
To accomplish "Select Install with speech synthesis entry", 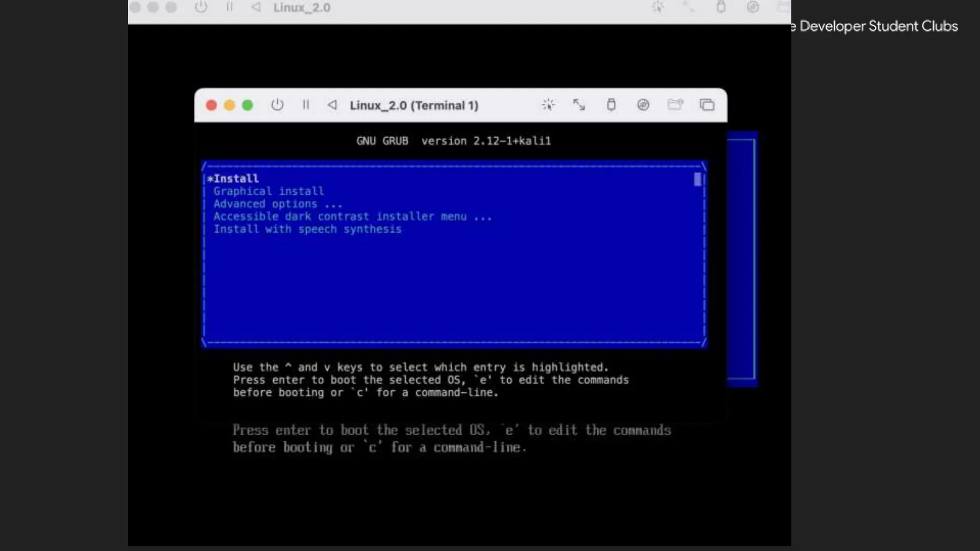I will [x=307, y=229].
